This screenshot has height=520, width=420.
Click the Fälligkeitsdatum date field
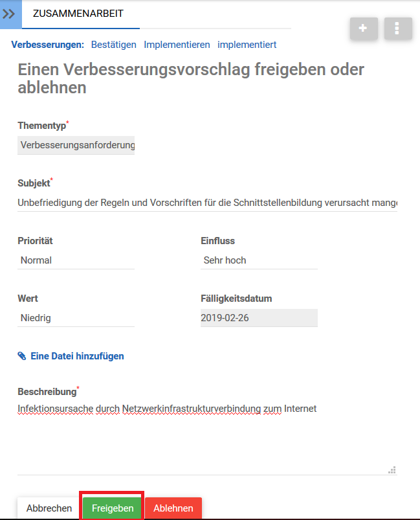point(259,318)
